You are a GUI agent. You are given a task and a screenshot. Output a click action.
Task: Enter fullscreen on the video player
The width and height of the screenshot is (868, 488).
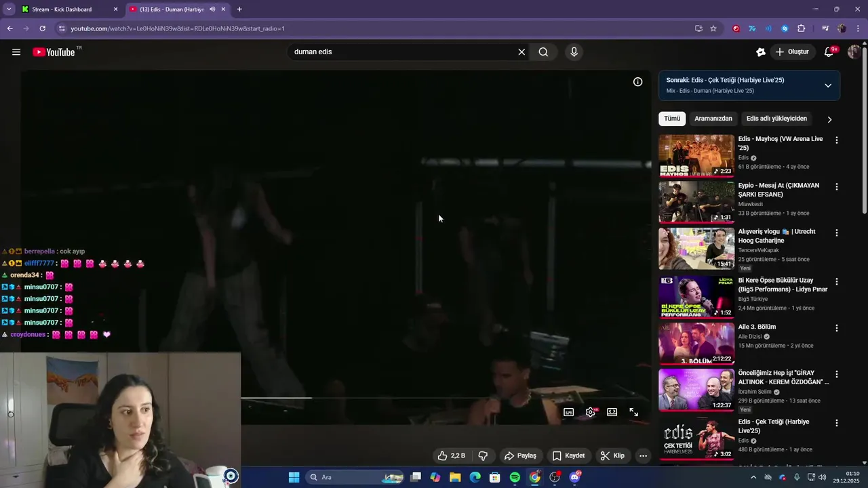[x=634, y=412]
